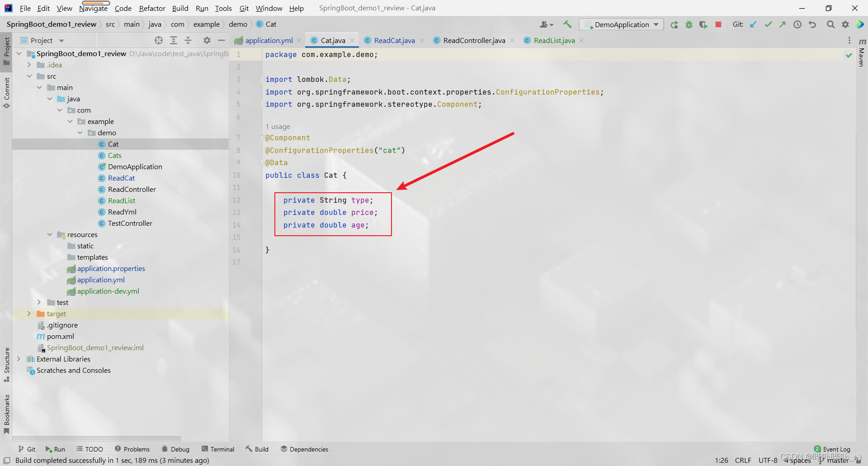Click 1 usage hint above Cat class
This screenshot has height=466, width=868.
click(278, 127)
